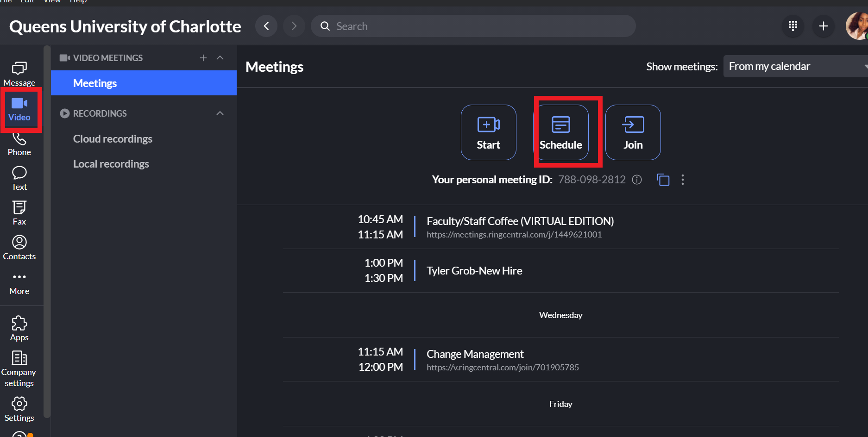The height and width of the screenshot is (437, 868).
Task: Join a meeting
Action: [x=633, y=132]
